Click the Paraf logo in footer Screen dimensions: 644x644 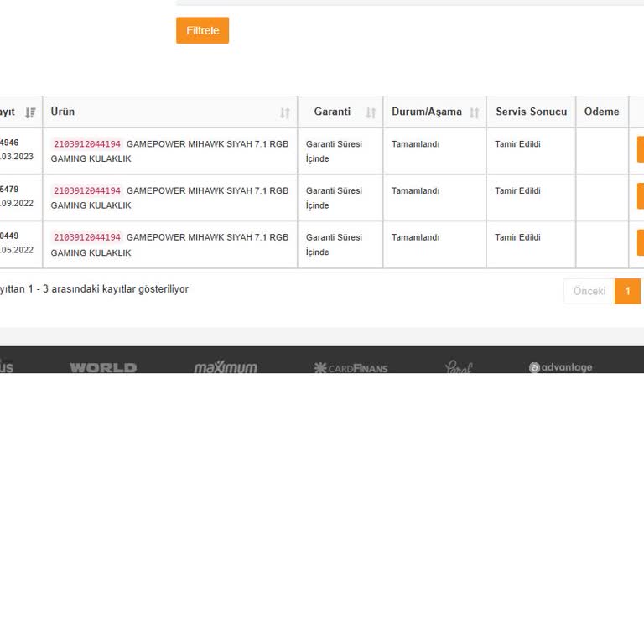(x=458, y=367)
